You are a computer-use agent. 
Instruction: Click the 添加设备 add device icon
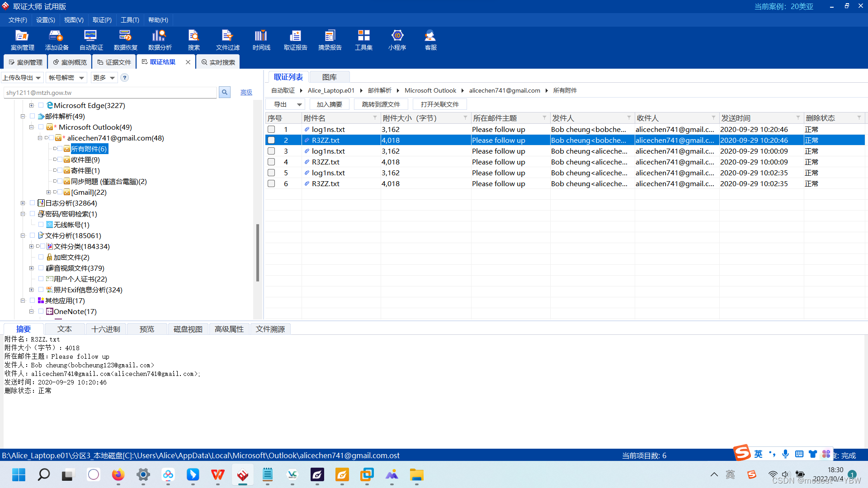click(57, 40)
